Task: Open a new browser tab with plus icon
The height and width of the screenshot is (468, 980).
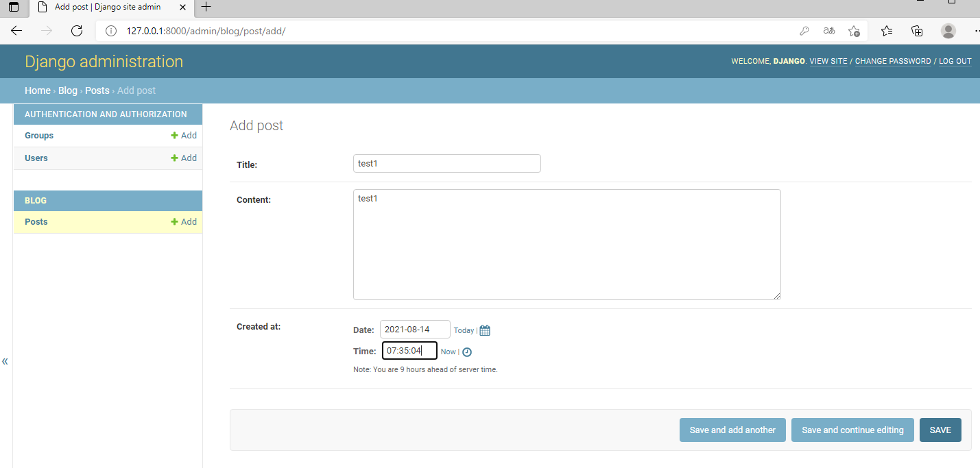Action: pyautogui.click(x=206, y=7)
